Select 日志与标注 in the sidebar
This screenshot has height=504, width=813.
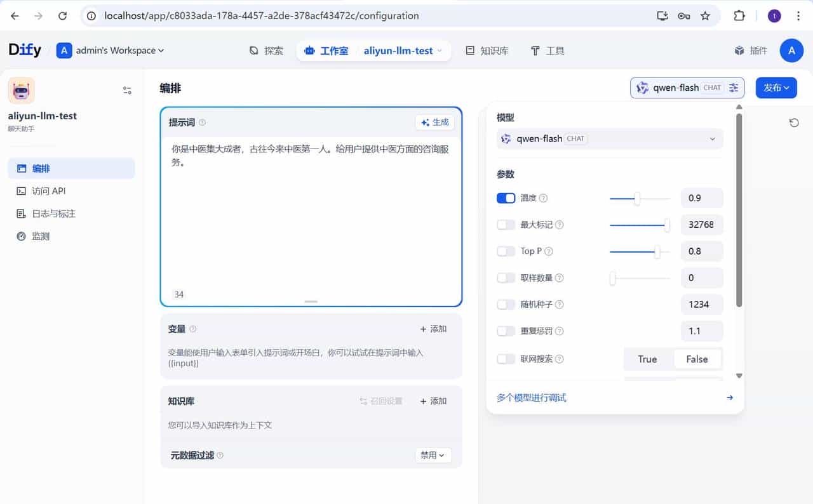coord(71,214)
